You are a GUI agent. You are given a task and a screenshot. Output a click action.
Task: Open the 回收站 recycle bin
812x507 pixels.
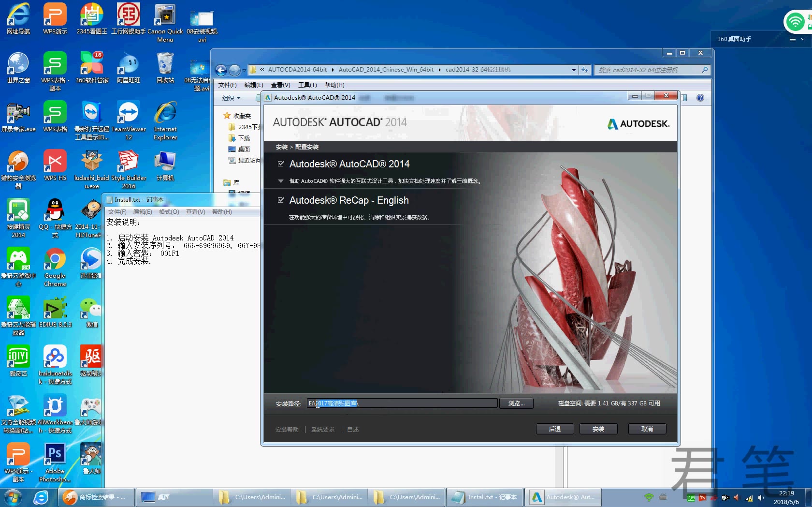point(164,65)
